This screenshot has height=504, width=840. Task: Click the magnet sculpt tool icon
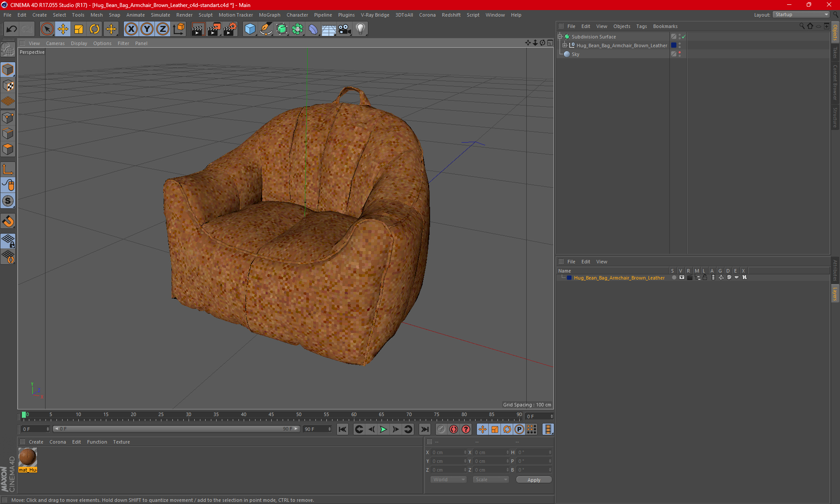point(8,221)
